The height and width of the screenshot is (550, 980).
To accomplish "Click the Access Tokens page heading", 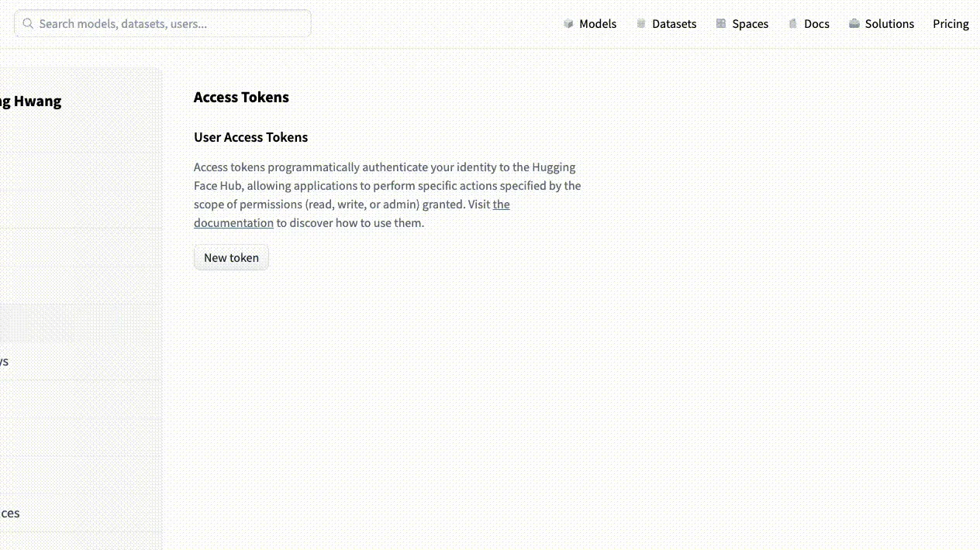I will tap(241, 97).
